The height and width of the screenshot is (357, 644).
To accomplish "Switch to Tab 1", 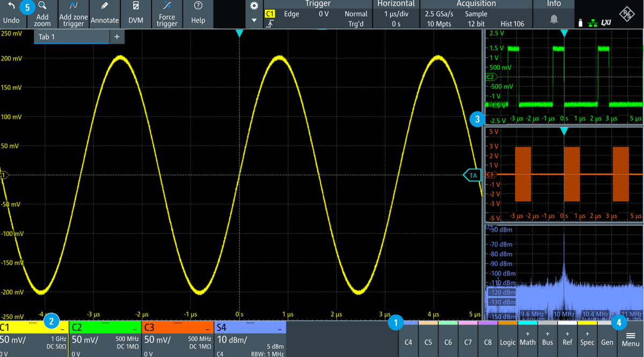I will coord(47,37).
